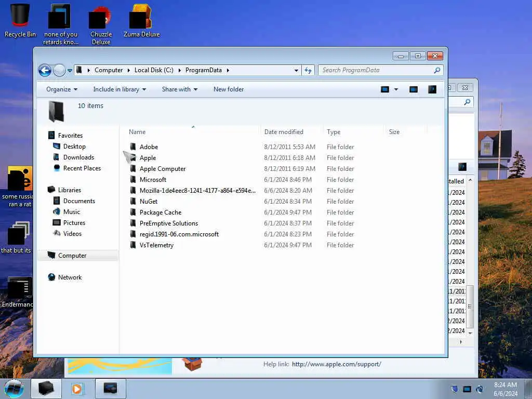Click Local Disk (C:) in breadcrumb
532x399 pixels.
coord(154,70)
